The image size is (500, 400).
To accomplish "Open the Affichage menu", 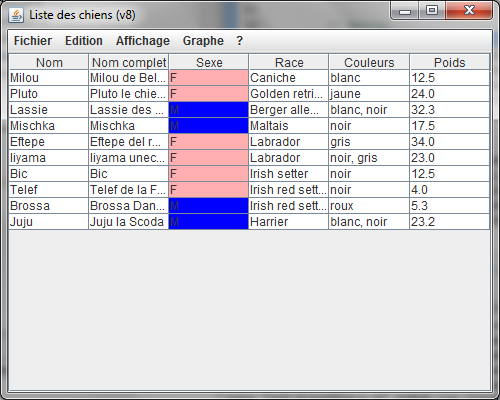I will (x=143, y=41).
